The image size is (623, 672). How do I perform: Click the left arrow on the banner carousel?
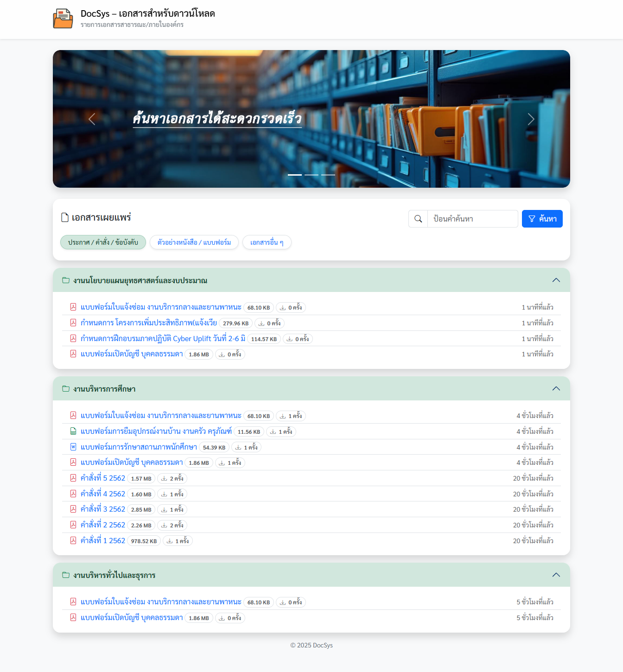coord(91,119)
